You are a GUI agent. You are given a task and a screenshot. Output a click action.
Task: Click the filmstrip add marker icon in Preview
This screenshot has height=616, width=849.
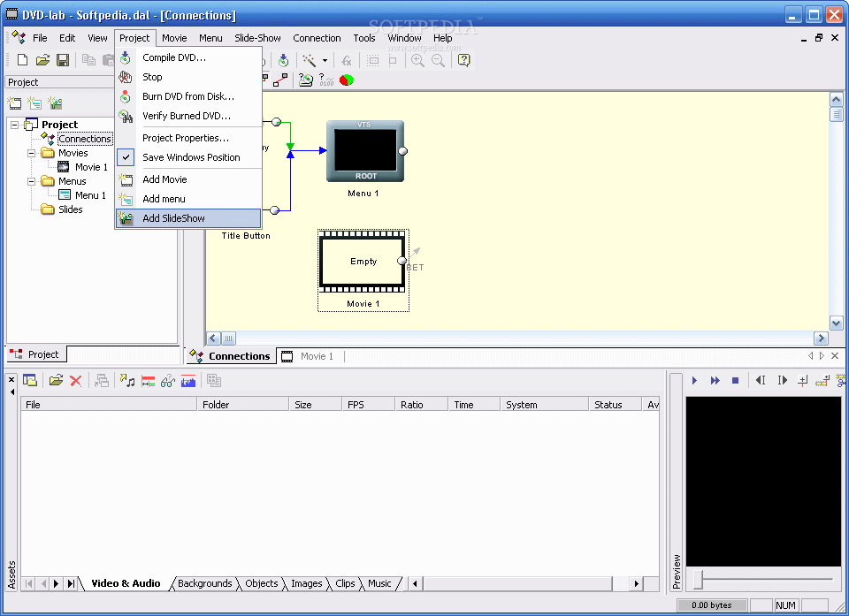pos(822,381)
